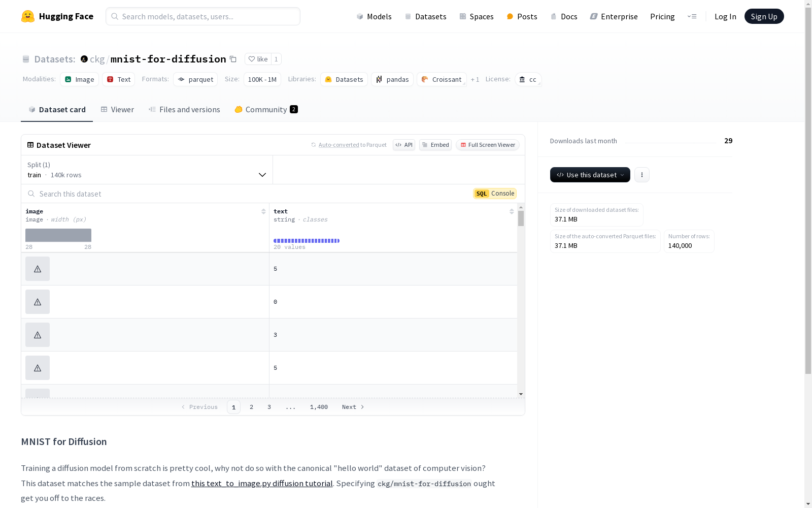Screen dimensions: 812x508
Task: Open the Pricing page
Action: coord(662,16)
